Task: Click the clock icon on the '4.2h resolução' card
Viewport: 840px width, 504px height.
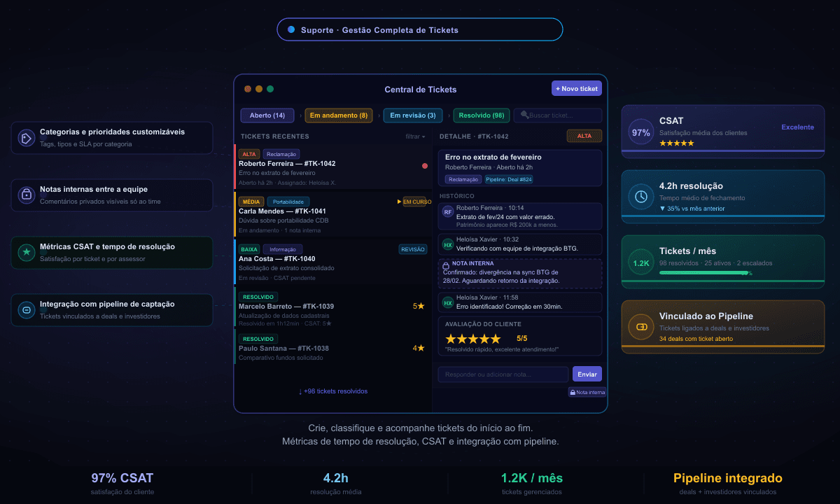Action: 640,197
